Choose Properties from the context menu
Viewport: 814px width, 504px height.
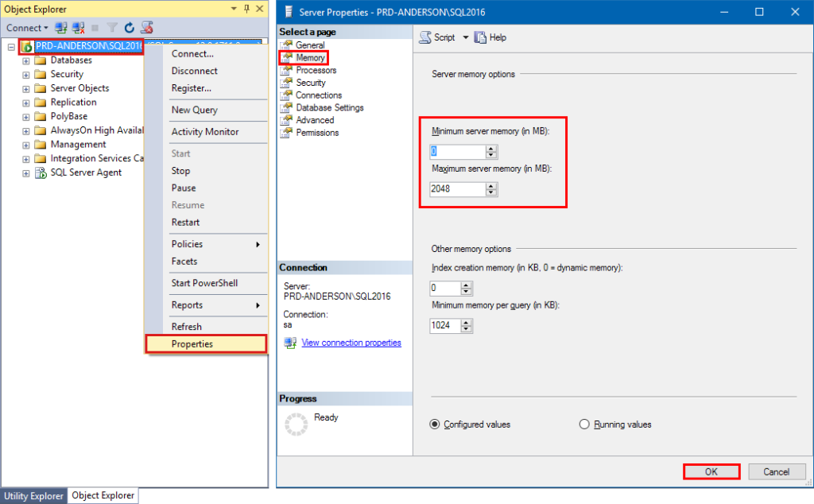(x=192, y=344)
